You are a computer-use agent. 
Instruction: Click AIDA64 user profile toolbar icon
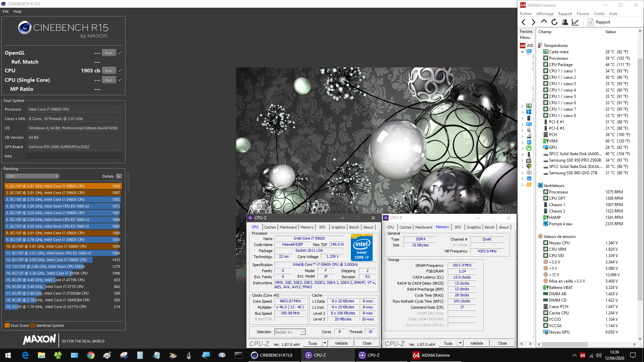pyautogui.click(x=565, y=22)
